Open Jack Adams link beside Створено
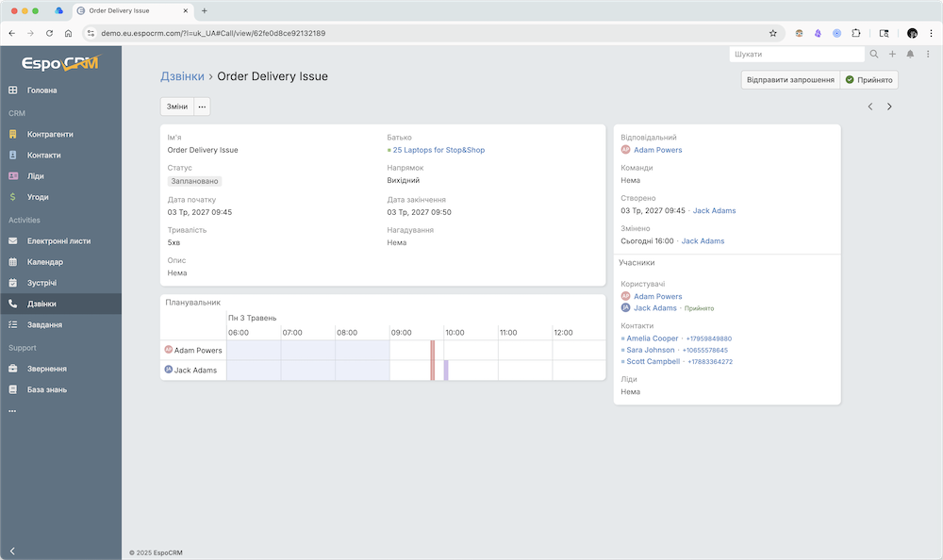Image resolution: width=943 pixels, height=560 pixels. (715, 210)
